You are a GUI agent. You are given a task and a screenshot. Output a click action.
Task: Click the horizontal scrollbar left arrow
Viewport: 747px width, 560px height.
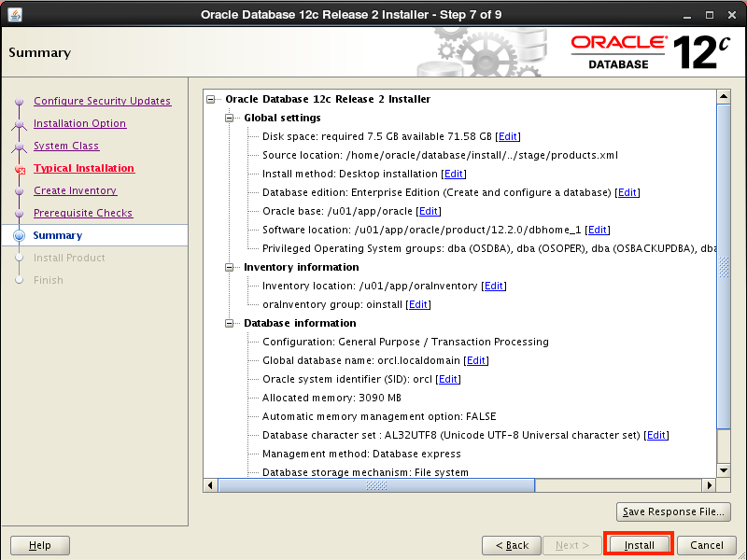[210, 485]
